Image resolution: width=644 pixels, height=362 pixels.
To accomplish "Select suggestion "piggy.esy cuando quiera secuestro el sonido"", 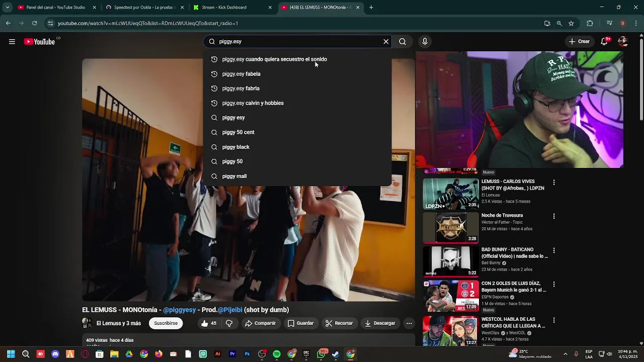I will pos(297,59).
